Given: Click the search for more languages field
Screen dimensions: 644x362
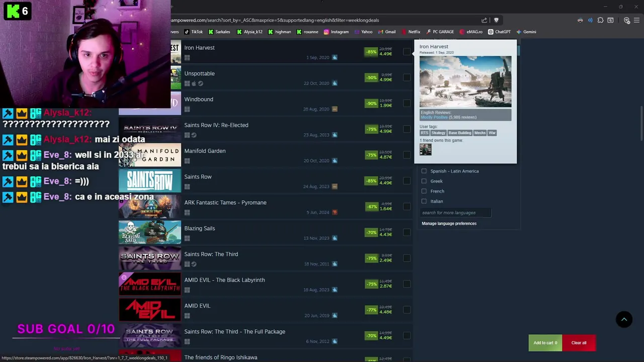Looking at the screenshot, I should pyautogui.click(x=455, y=213).
